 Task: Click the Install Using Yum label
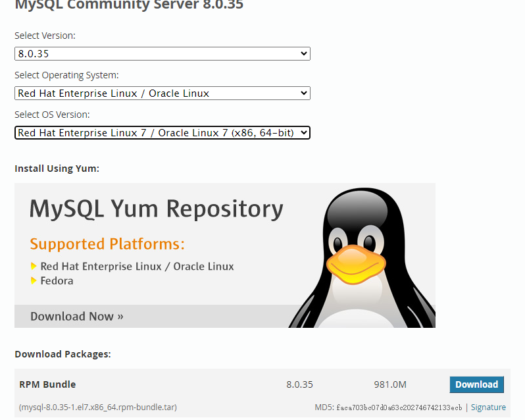[x=57, y=169]
